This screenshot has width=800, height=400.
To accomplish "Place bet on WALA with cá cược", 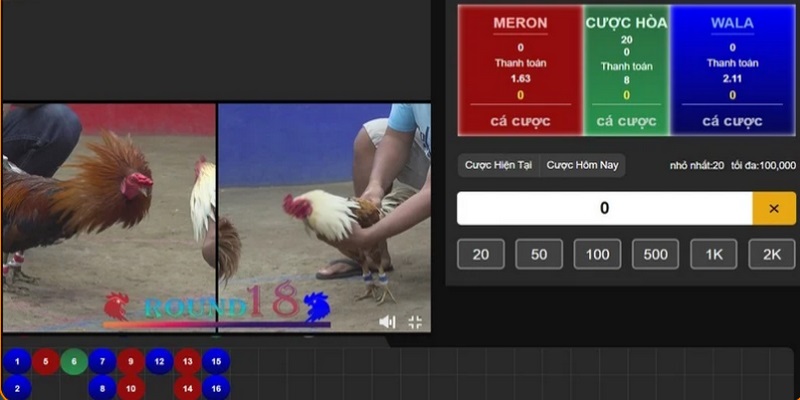I will click(732, 120).
